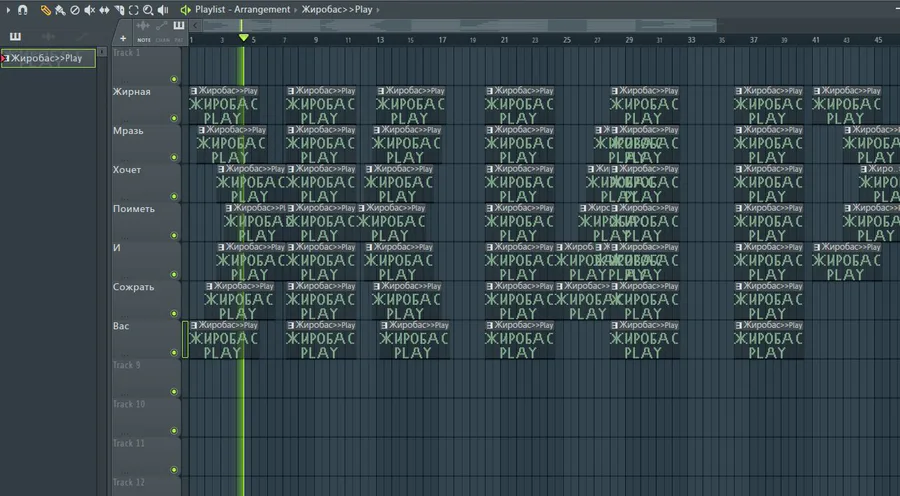900x496 pixels.
Task: Click the Playlist - Arrangement breadcrumb
Action: 242,10
